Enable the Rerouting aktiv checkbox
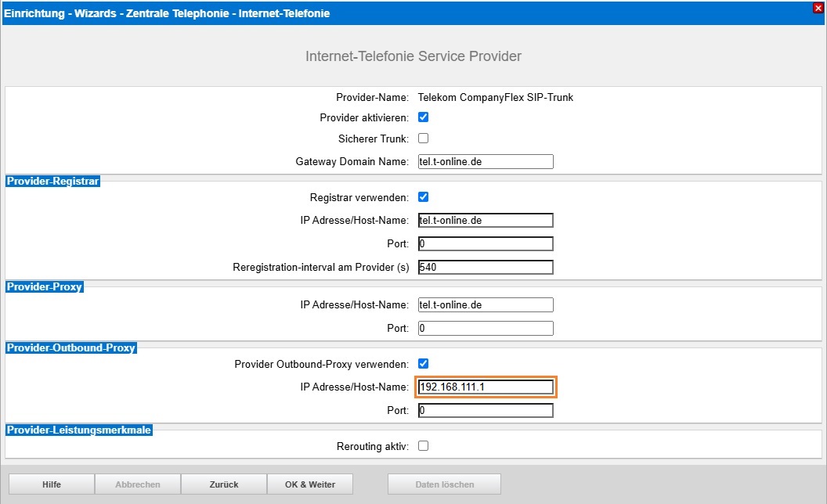 (423, 446)
